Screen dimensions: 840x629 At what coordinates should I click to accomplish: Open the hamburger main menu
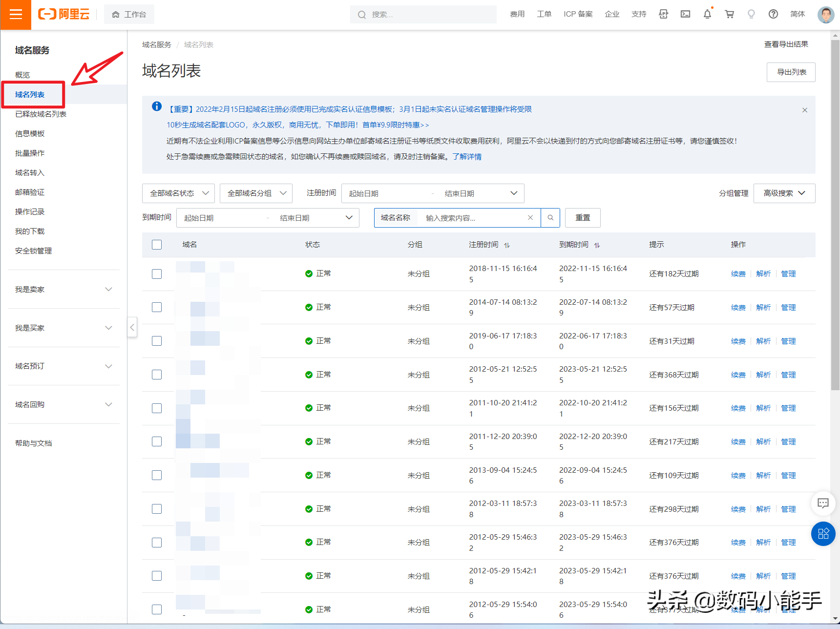[x=16, y=15]
